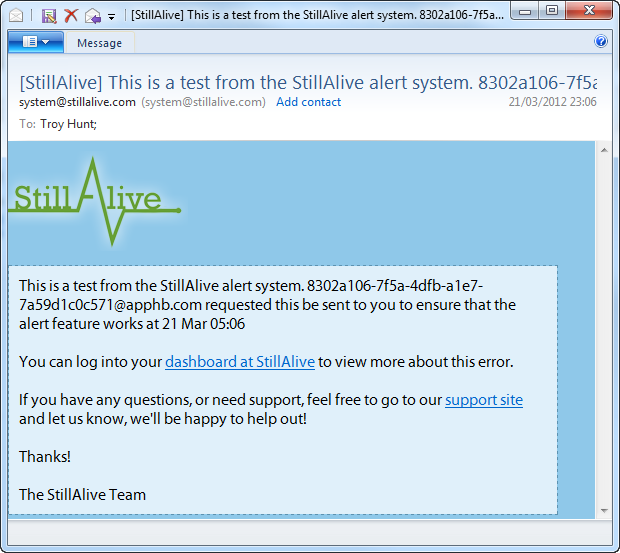Click the scroll up arrow of message

pyautogui.click(x=604, y=150)
